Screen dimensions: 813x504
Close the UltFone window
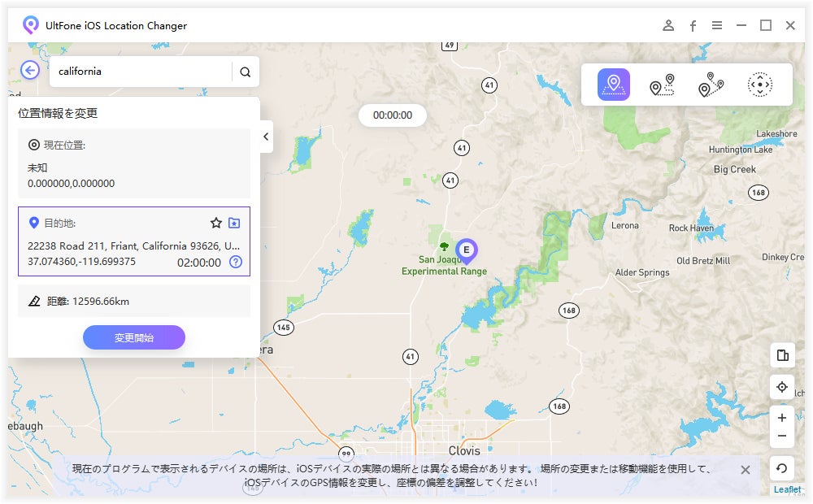pos(790,25)
